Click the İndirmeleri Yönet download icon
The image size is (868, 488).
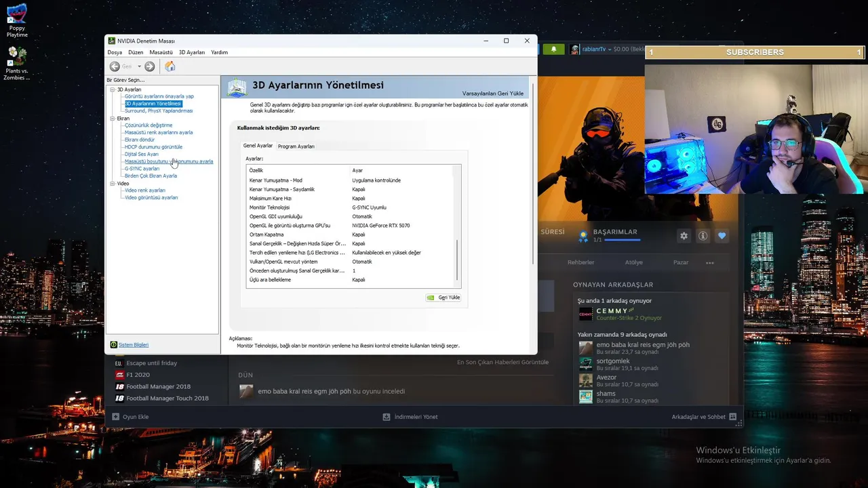387,417
